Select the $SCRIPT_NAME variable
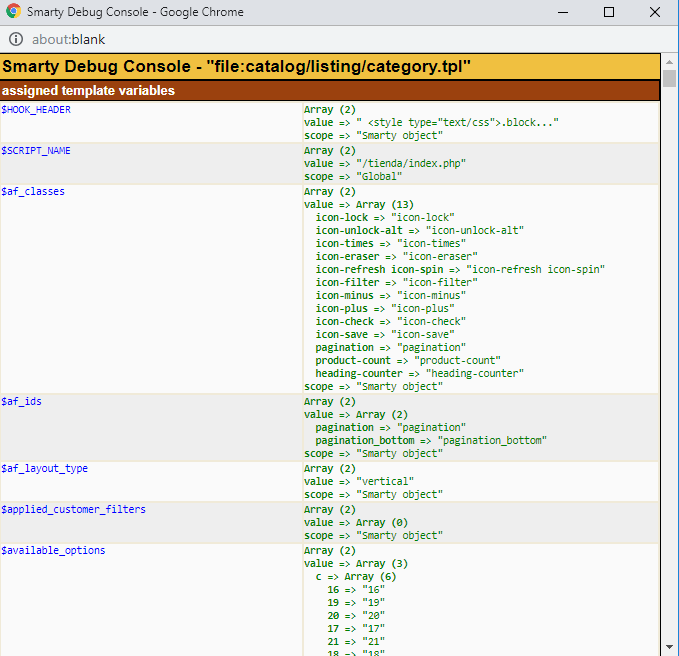Image resolution: width=679 pixels, height=656 pixels. point(36,150)
